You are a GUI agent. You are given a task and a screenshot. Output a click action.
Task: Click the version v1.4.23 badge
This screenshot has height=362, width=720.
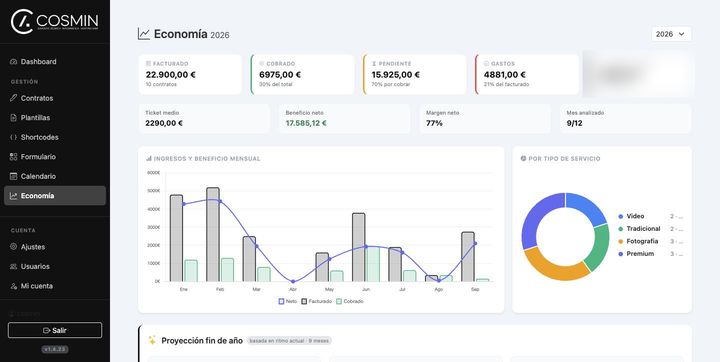[x=55, y=350]
